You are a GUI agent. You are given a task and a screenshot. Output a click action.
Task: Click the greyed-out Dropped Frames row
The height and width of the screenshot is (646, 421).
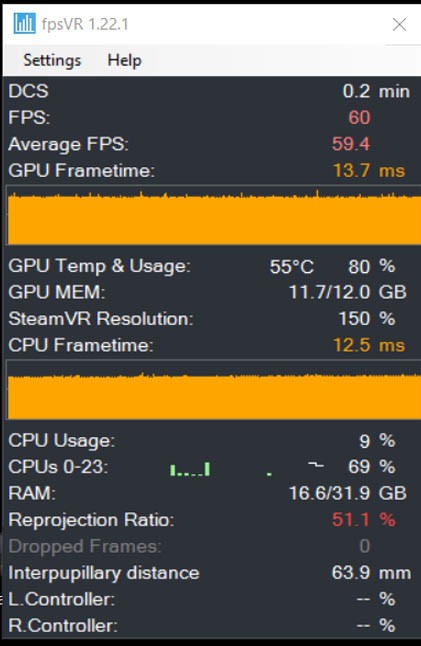(x=210, y=546)
